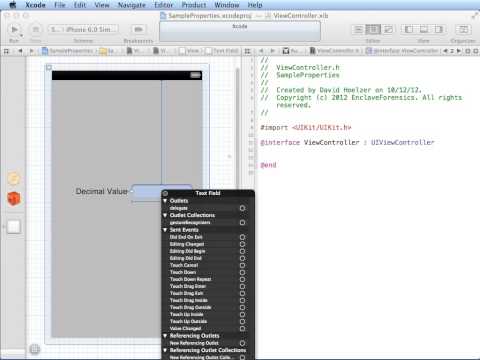Click the @end code line
This screenshot has width=480, height=360.
click(268, 165)
